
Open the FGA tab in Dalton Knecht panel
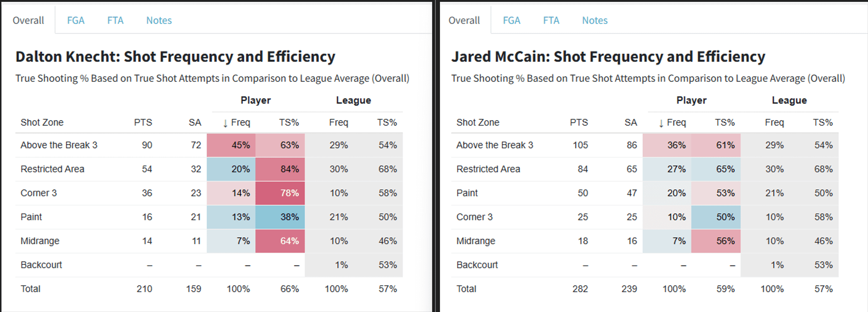point(76,20)
